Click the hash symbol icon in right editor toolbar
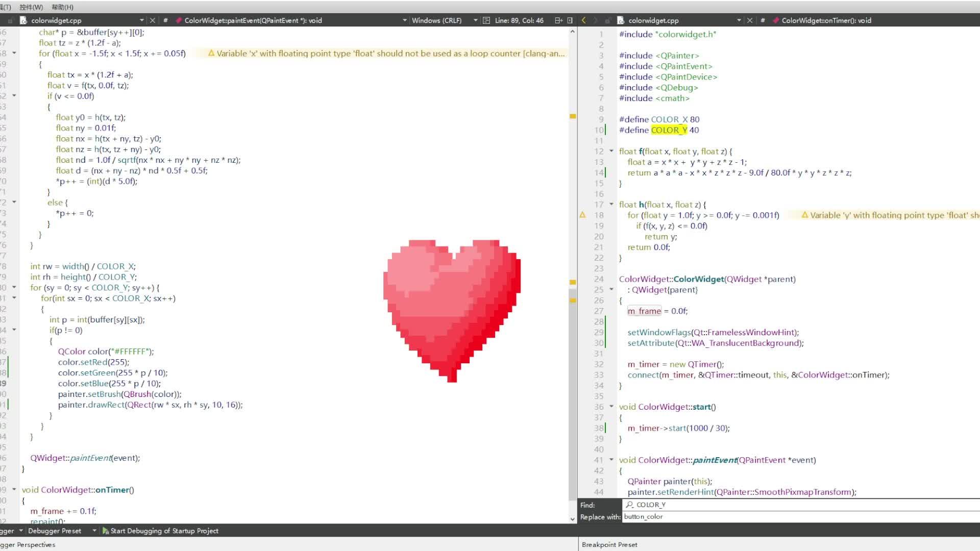The image size is (980, 551). (x=763, y=20)
